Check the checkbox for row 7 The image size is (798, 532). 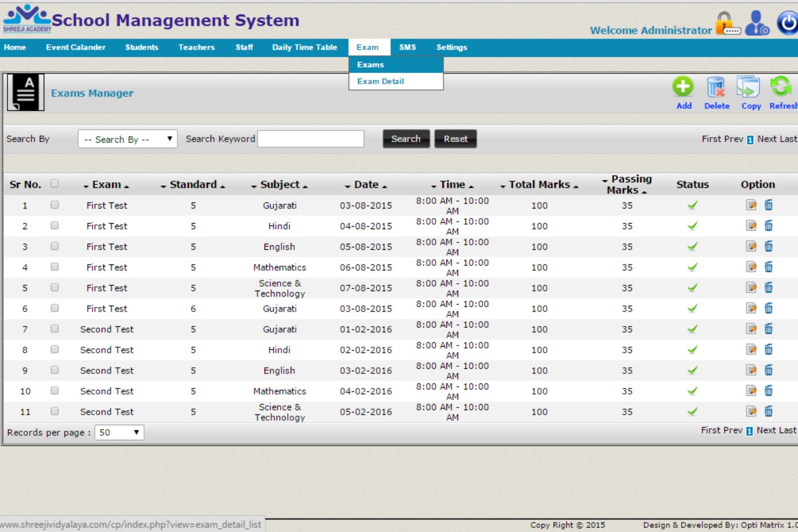point(54,328)
